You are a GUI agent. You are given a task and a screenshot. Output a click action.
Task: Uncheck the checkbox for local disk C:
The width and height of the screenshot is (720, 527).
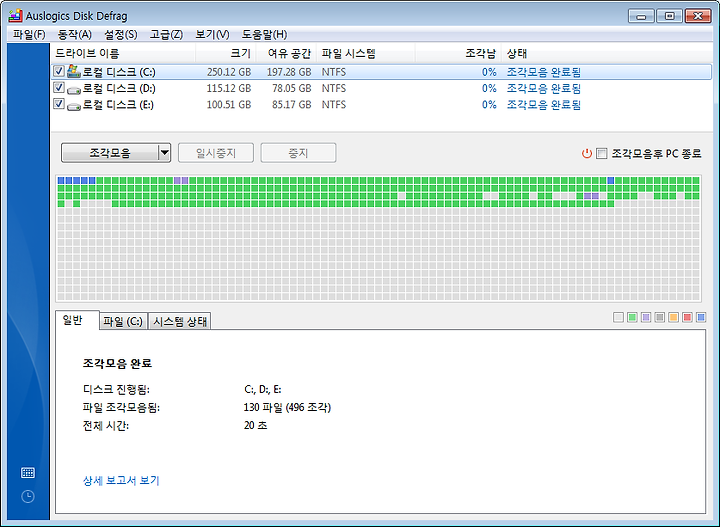tap(58, 71)
